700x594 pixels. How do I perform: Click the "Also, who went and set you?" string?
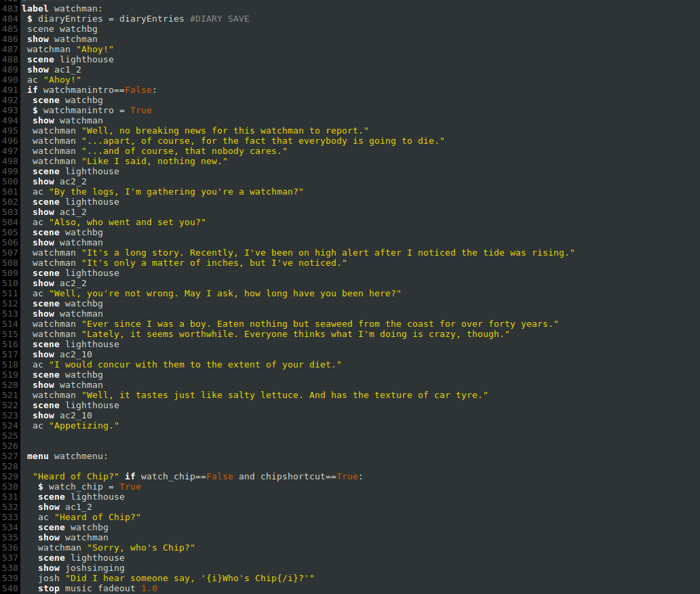[x=128, y=222]
